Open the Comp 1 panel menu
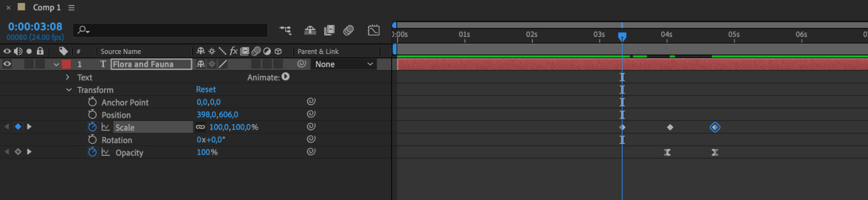868x200 pixels. point(72,7)
